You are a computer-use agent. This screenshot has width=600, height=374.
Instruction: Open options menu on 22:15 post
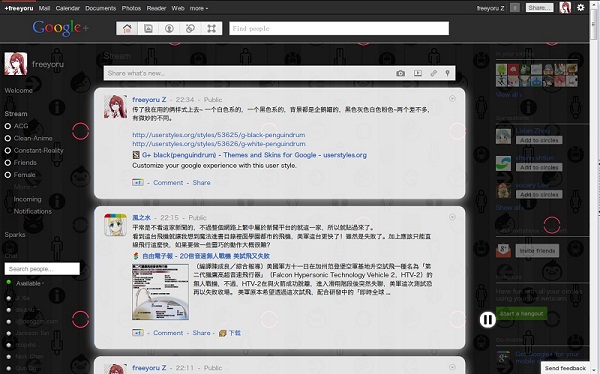tap(452, 217)
